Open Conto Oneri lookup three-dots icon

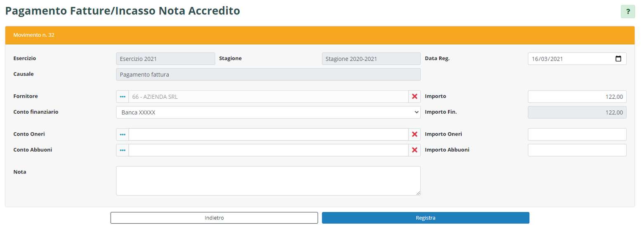pyautogui.click(x=123, y=135)
